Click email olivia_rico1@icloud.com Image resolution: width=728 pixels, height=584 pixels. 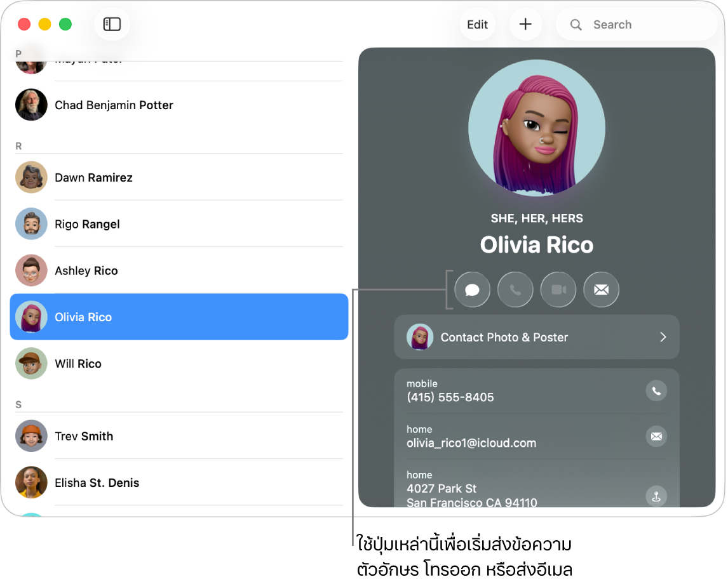[x=471, y=443]
